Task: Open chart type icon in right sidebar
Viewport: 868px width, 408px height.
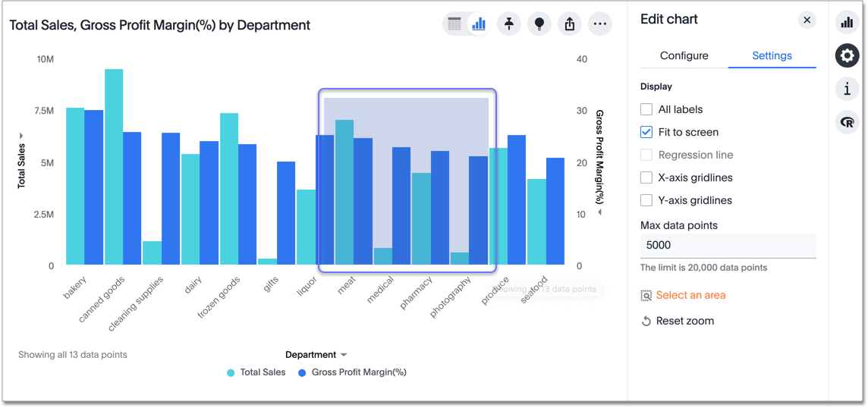Action: 848,22
